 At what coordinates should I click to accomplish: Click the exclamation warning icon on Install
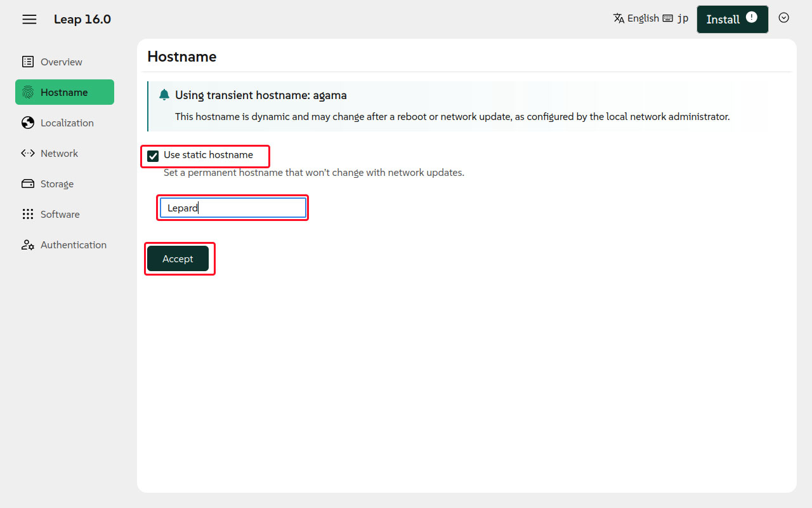click(752, 17)
